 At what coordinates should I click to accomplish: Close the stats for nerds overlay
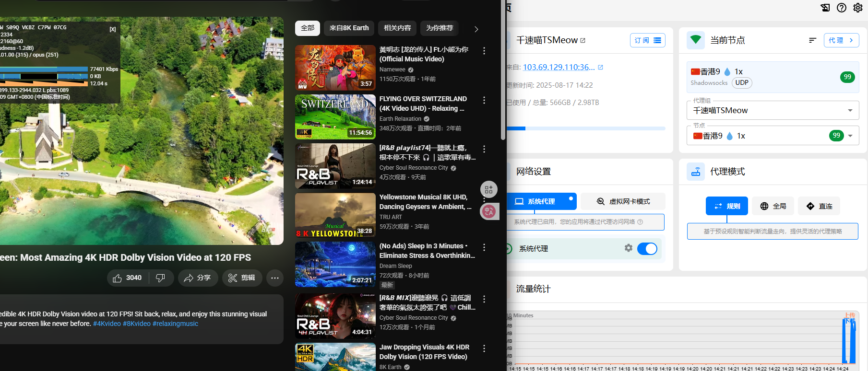[x=113, y=29]
